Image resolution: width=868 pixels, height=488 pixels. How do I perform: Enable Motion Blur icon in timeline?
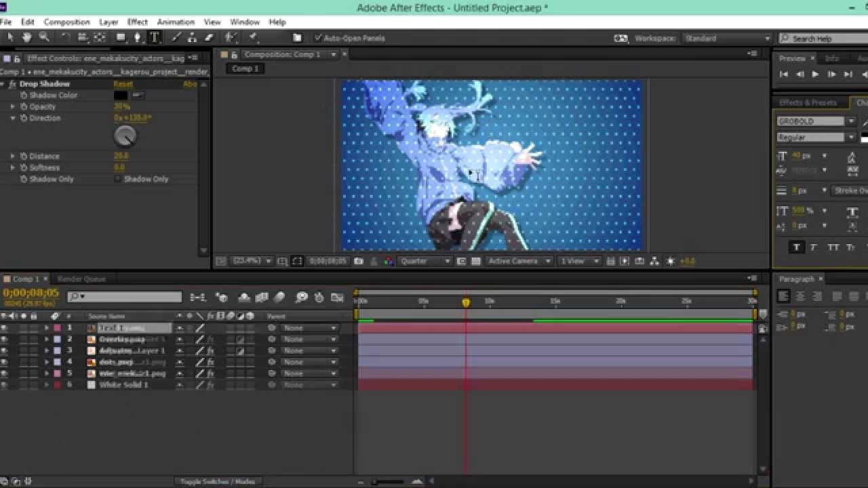coord(279,297)
